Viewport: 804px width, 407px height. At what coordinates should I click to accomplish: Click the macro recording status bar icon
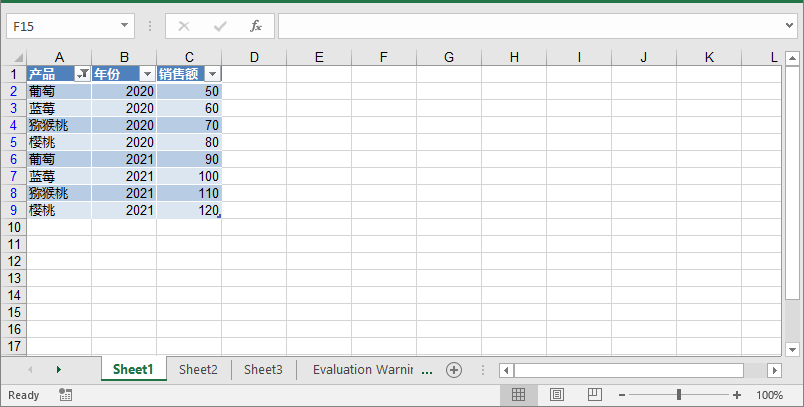point(65,395)
